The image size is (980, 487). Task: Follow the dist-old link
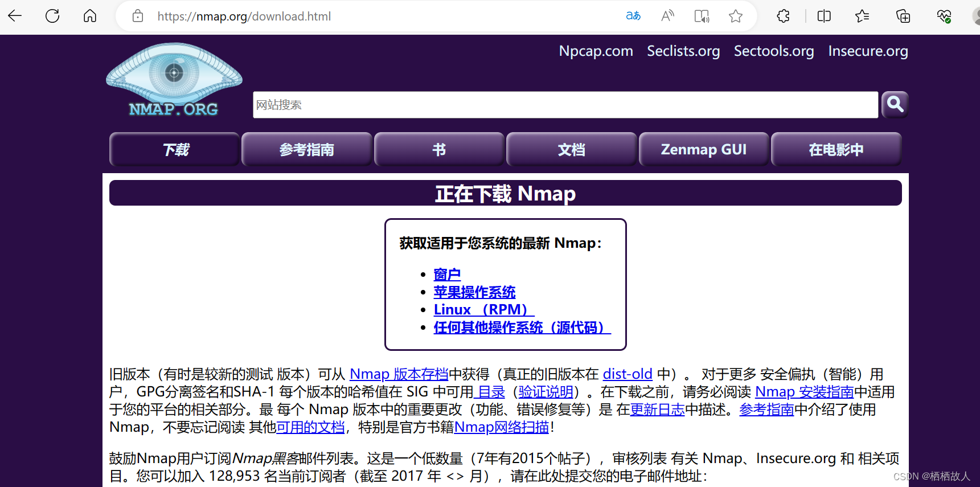pos(628,374)
